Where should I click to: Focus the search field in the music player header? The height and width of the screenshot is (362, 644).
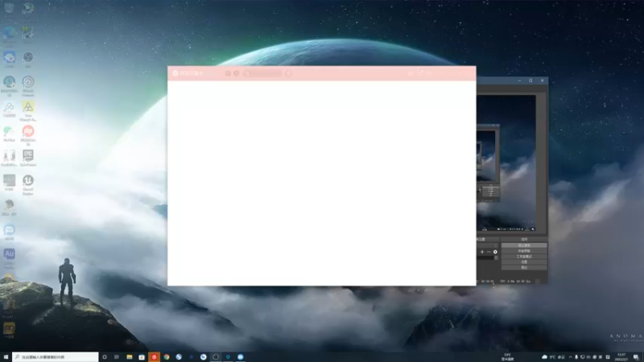coord(262,73)
